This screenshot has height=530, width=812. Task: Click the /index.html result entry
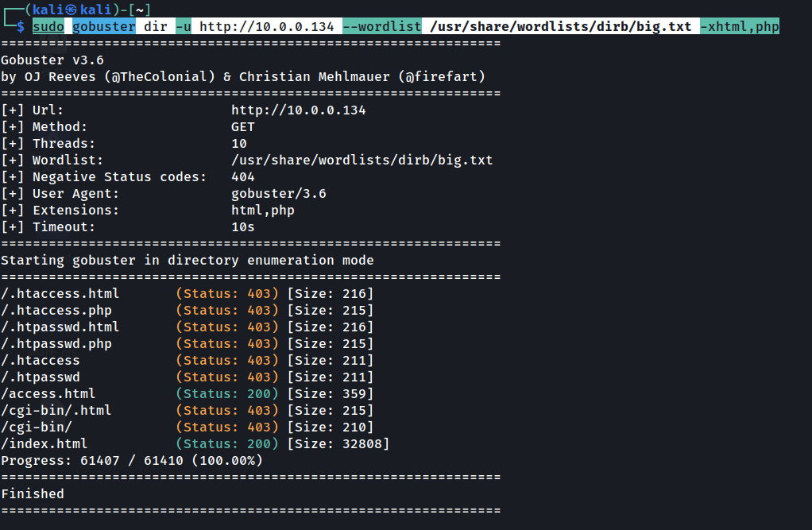point(44,444)
